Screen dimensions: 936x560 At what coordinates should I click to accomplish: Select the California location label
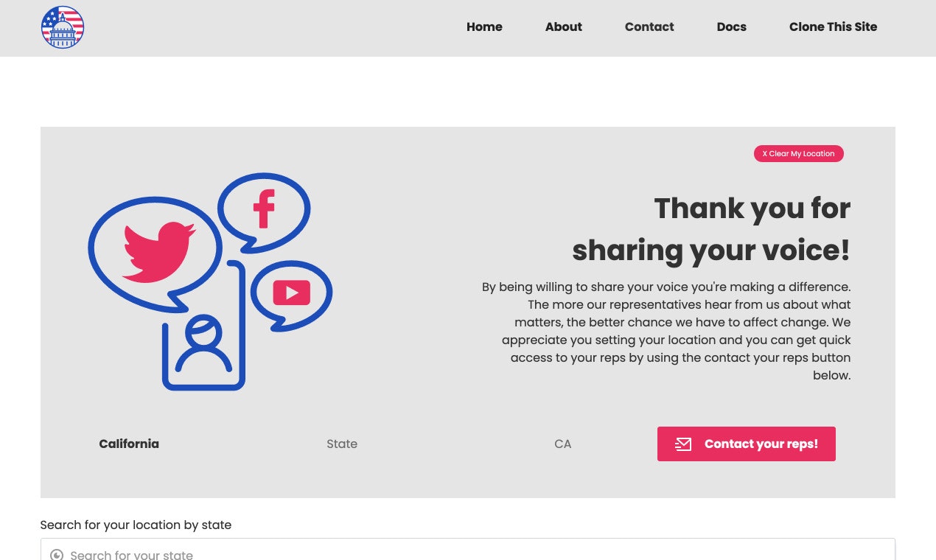129,444
